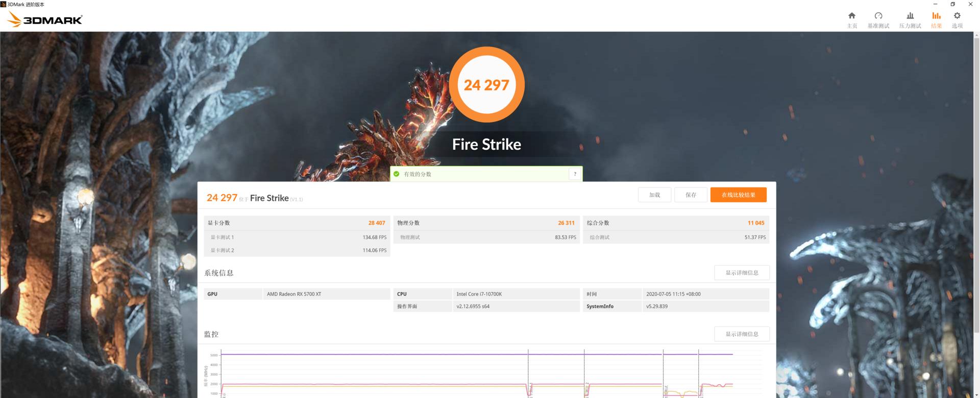The height and width of the screenshot is (398, 980).
Task: Click the 监控 section heading
Action: click(x=211, y=334)
